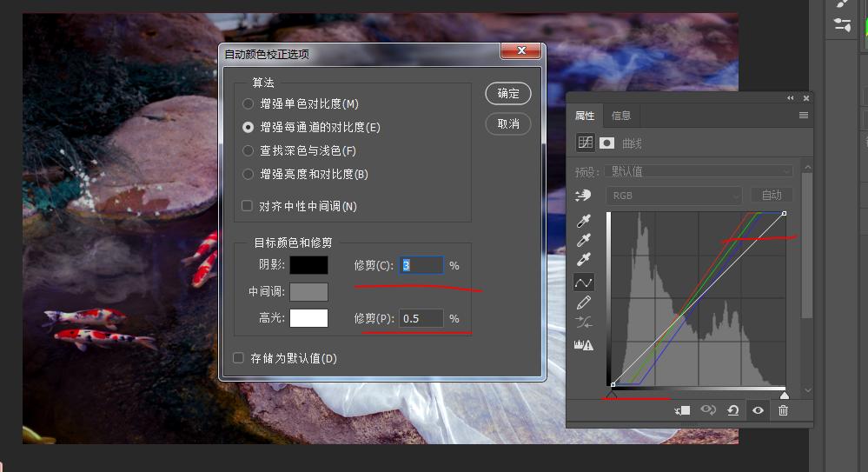Click the histogram recalculation warning icon
Viewport: 868px width, 472px height.
click(584, 344)
